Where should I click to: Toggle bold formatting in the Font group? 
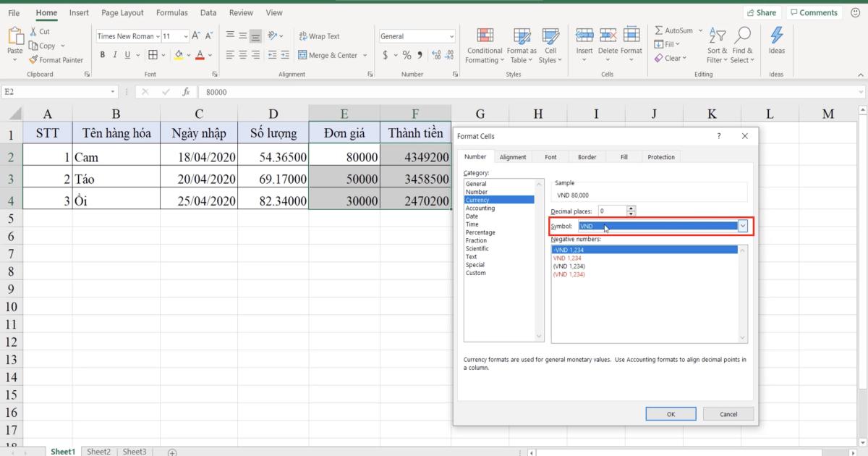click(x=102, y=54)
